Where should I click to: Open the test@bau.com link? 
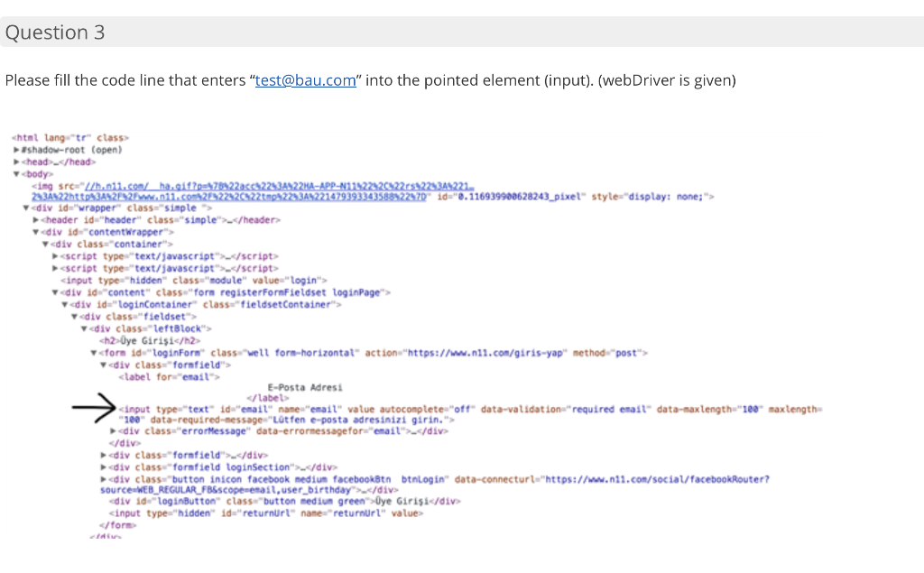[x=305, y=80]
